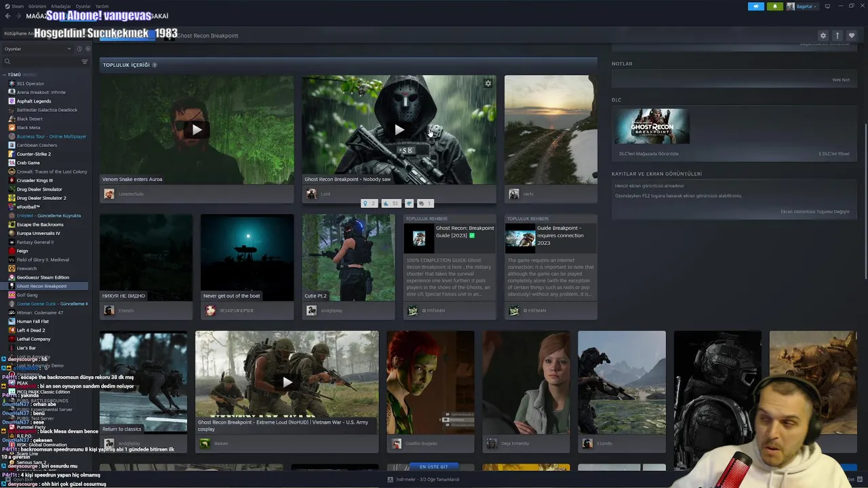
Task: Click the award icon showing 2
Action: (369, 203)
